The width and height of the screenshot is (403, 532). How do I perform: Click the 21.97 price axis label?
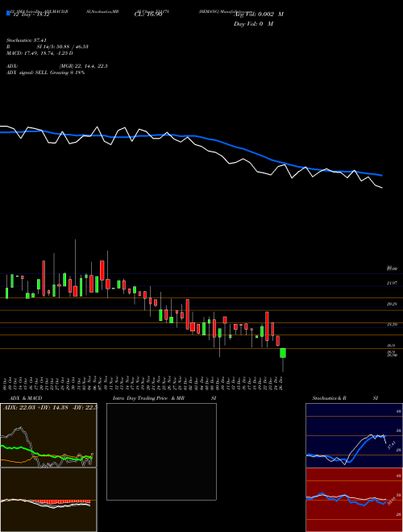point(392,283)
